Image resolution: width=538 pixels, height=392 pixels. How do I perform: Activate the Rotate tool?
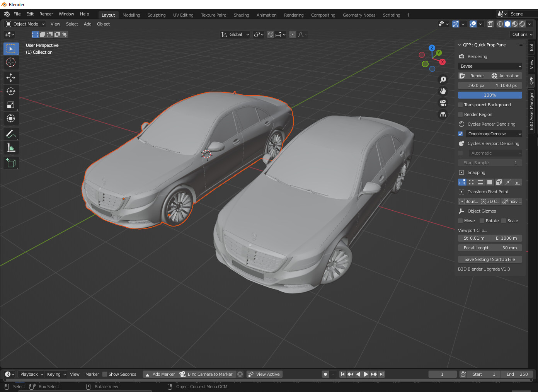click(11, 91)
